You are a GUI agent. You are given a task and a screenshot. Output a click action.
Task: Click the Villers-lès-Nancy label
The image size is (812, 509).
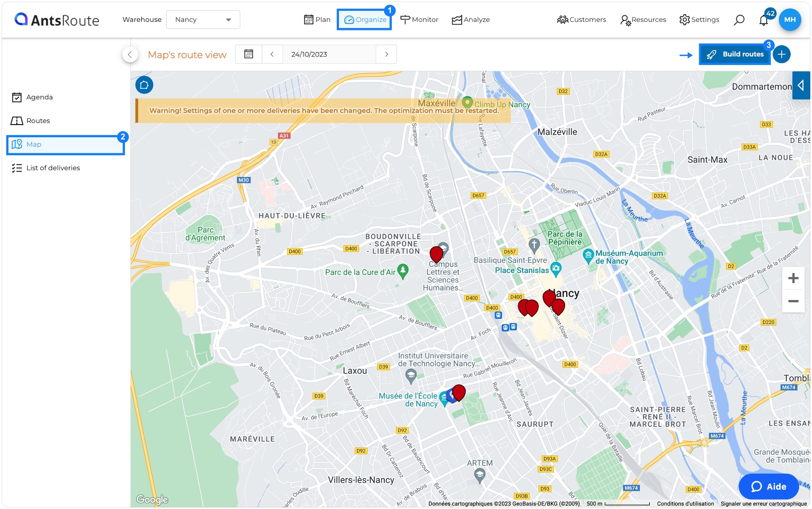pyautogui.click(x=361, y=479)
